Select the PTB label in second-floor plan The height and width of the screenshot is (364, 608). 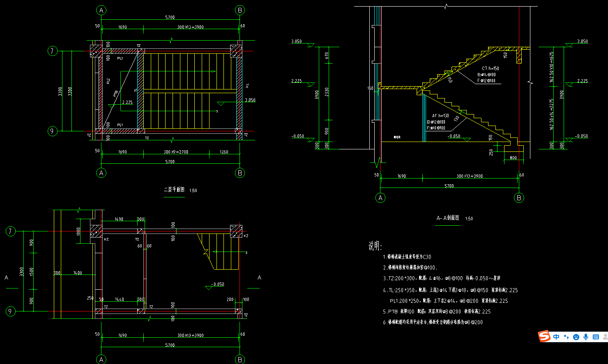pyautogui.click(x=115, y=93)
